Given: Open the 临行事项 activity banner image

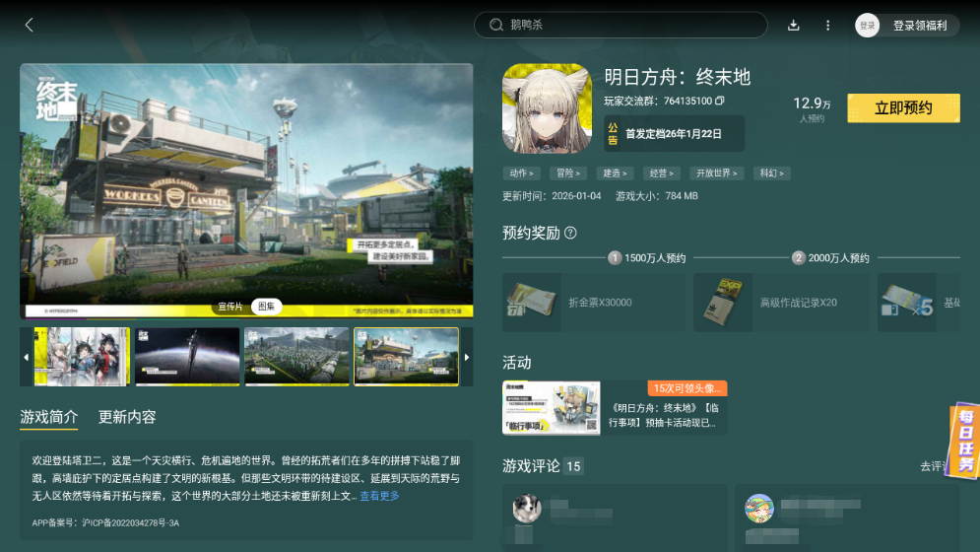Looking at the screenshot, I should (x=552, y=407).
